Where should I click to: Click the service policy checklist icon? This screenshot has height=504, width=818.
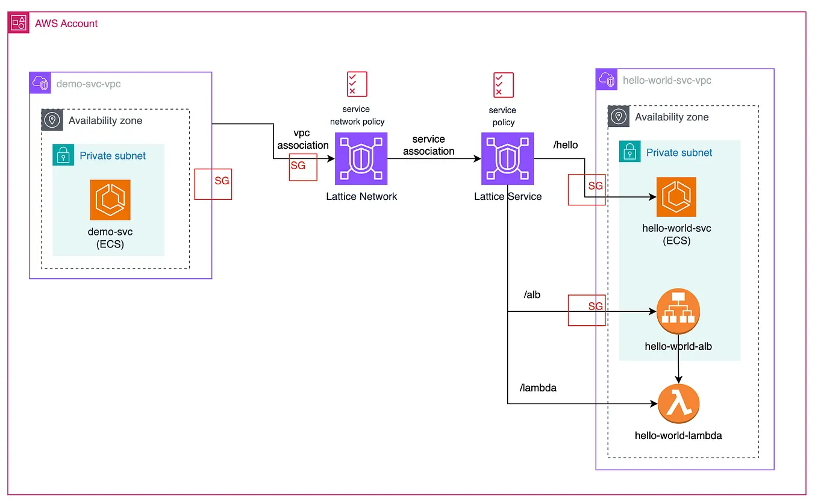(x=502, y=84)
